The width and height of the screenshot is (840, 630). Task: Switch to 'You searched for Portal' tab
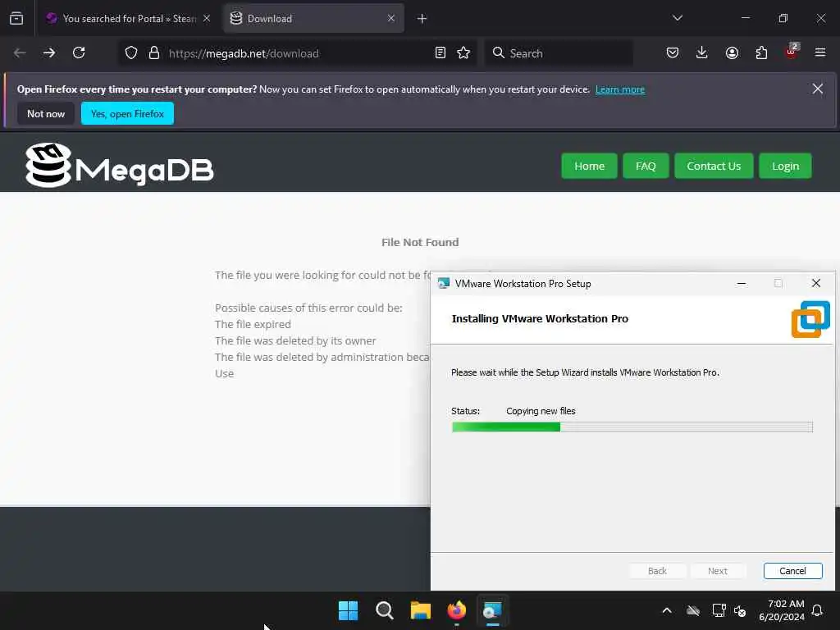127,18
